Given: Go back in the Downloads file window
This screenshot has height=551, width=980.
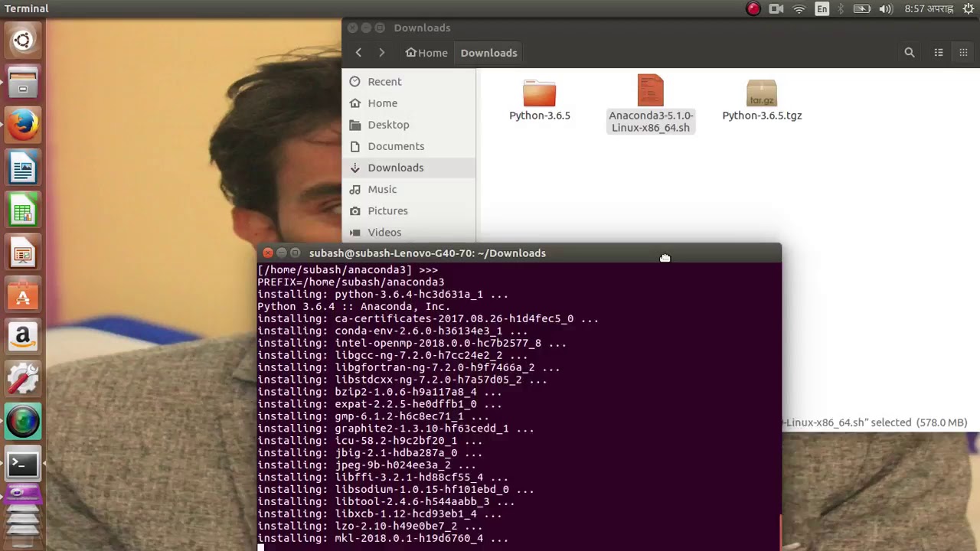Looking at the screenshot, I should [358, 53].
